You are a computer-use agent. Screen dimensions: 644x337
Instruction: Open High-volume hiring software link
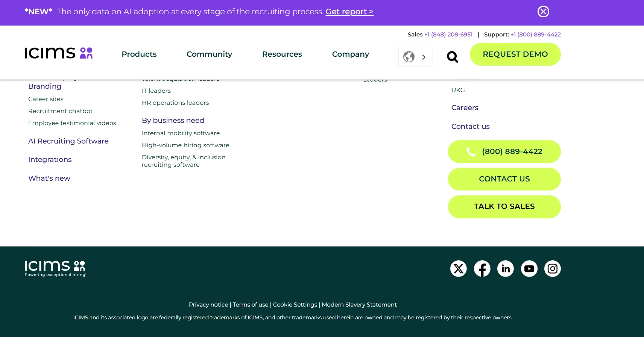coord(185,145)
